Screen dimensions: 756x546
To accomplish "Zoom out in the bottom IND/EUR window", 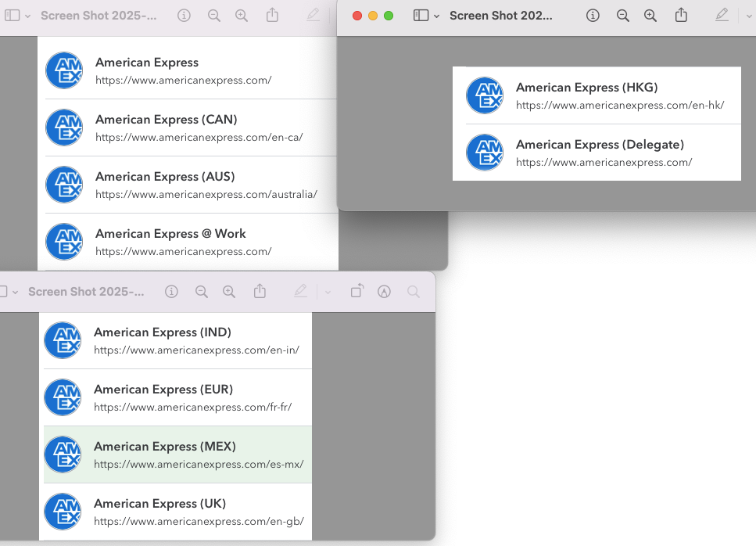I will [x=202, y=292].
